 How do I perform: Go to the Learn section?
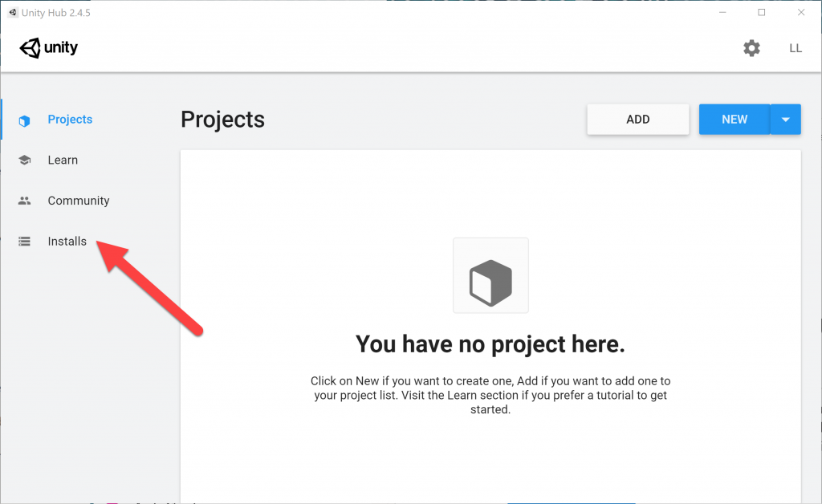[63, 160]
